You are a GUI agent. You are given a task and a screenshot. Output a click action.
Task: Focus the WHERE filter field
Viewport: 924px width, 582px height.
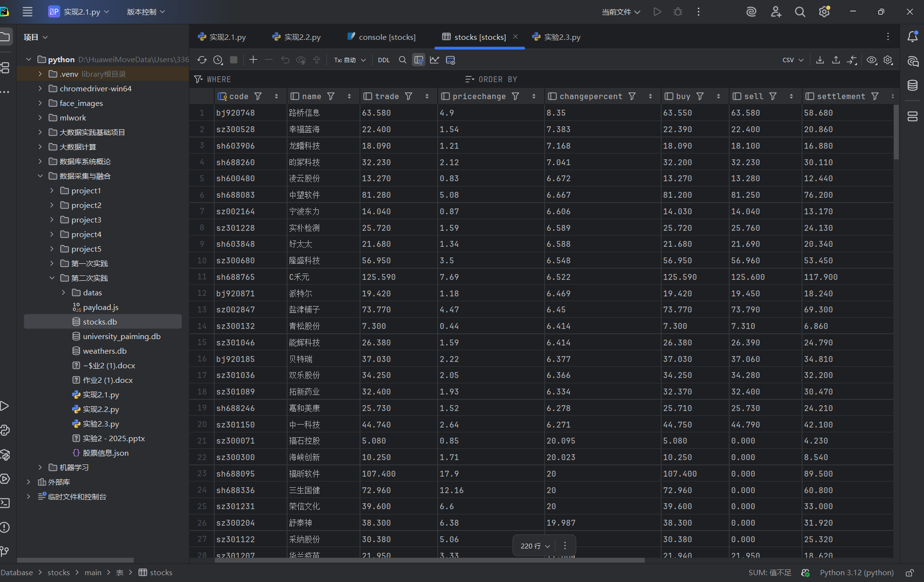pos(325,79)
